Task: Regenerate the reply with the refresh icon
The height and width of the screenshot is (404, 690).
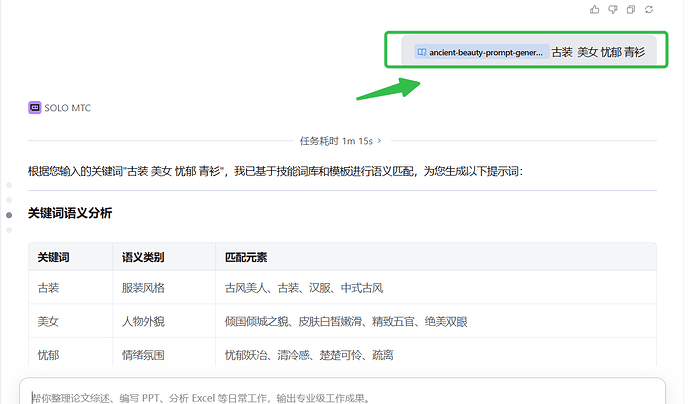Action: coord(649,9)
